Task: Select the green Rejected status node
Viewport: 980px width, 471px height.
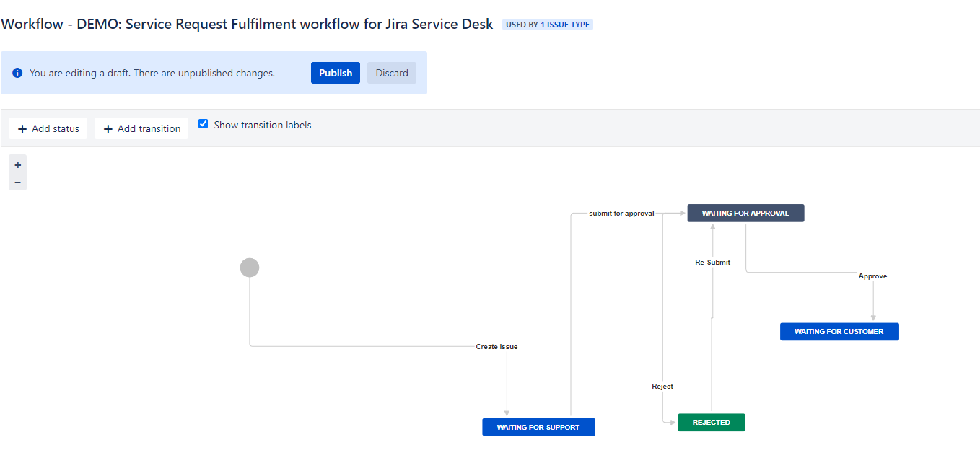Action: pos(711,423)
